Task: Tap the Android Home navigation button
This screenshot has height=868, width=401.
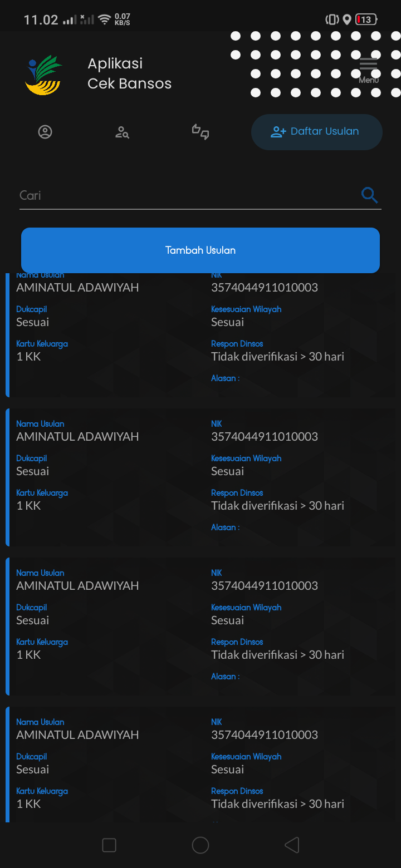Action: pyautogui.click(x=200, y=845)
